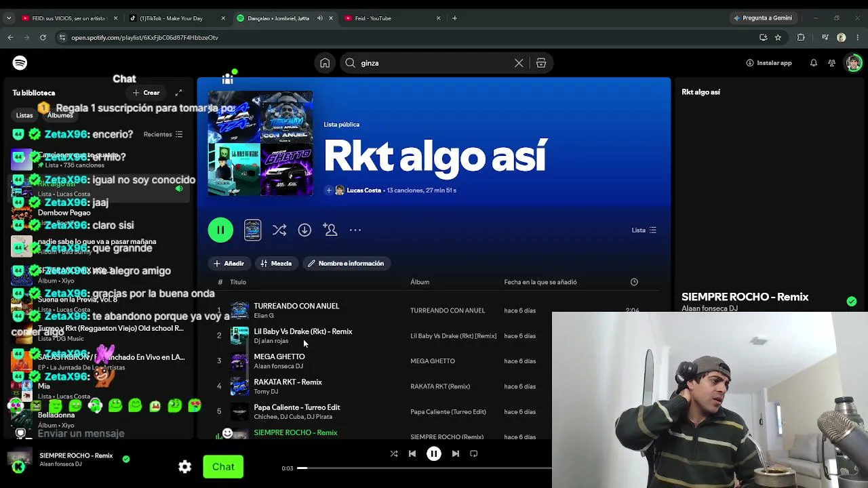
Task: Expand the library with the fullscreen arrows
Action: [178, 93]
